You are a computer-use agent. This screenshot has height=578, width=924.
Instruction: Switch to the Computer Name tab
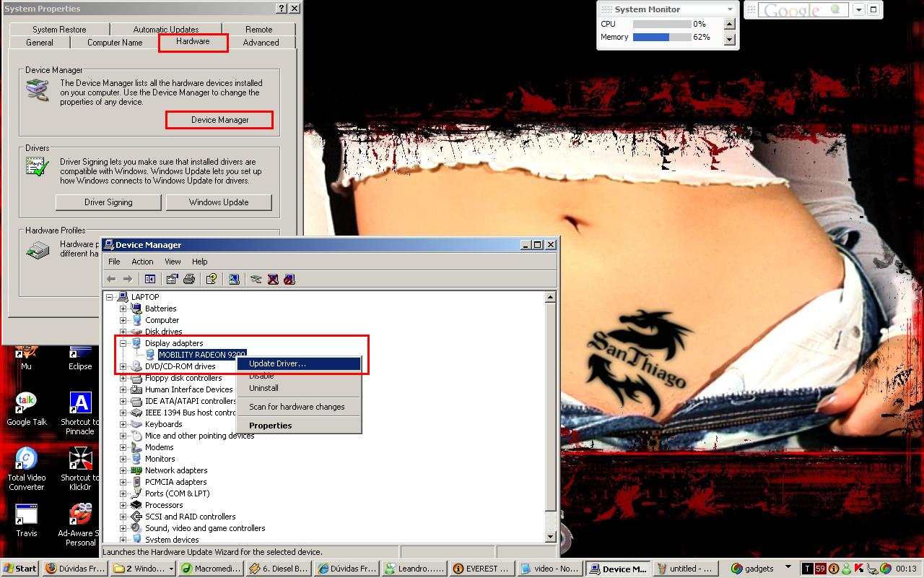click(115, 43)
